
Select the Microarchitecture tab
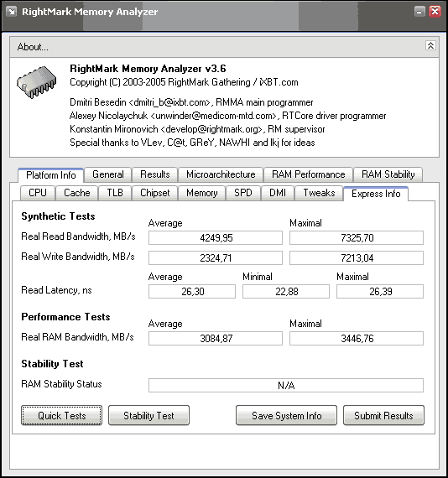(x=221, y=174)
